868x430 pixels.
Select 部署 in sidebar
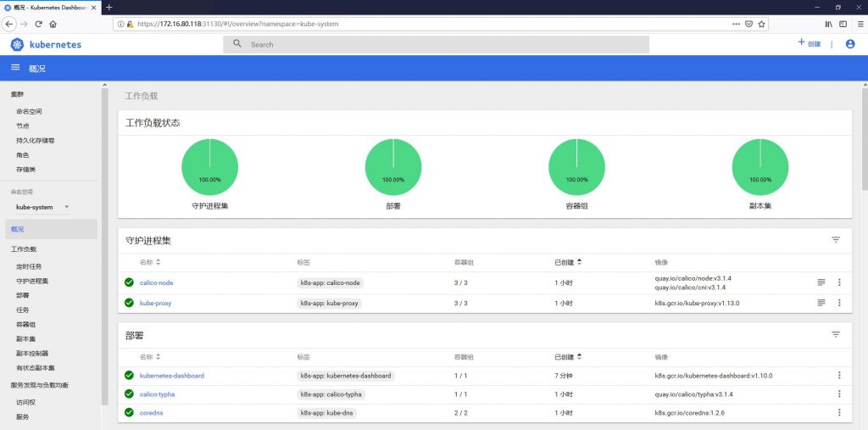tap(23, 295)
